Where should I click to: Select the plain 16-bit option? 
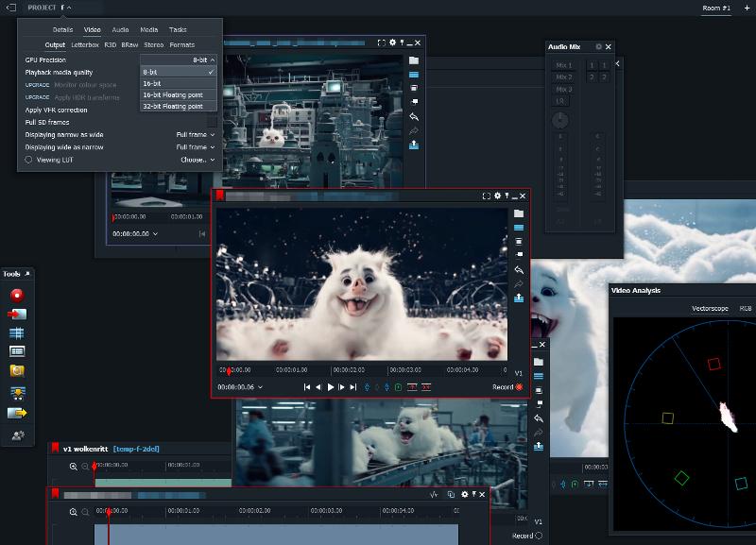click(x=179, y=83)
